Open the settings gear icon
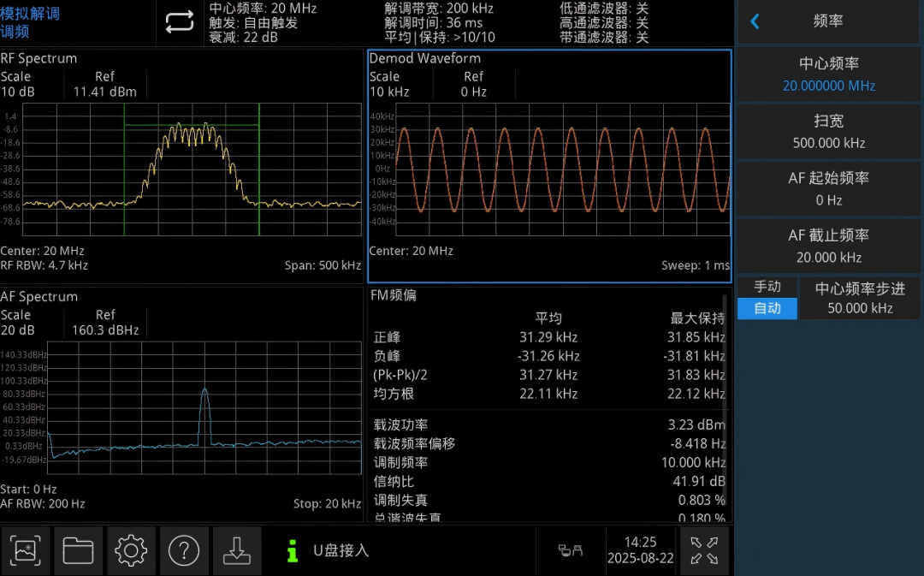 [x=131, y=550]
